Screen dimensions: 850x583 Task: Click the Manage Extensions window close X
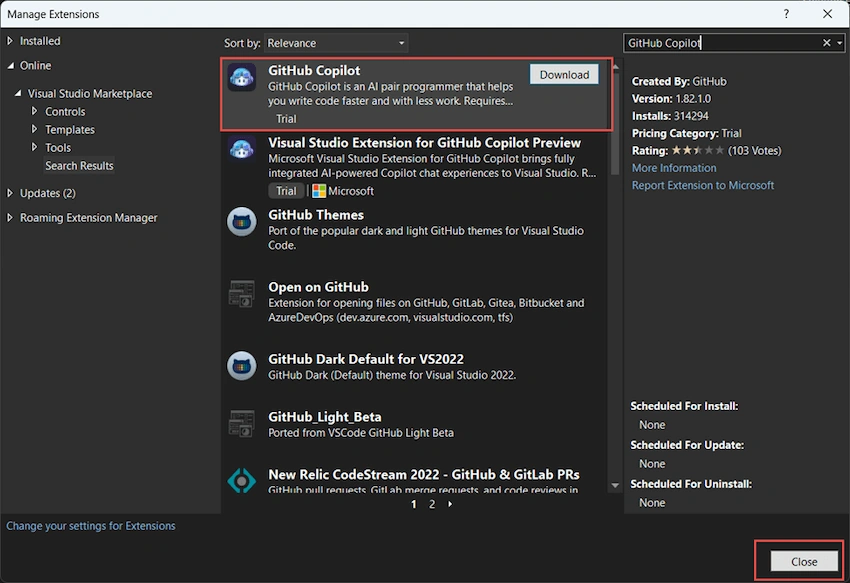827,14
